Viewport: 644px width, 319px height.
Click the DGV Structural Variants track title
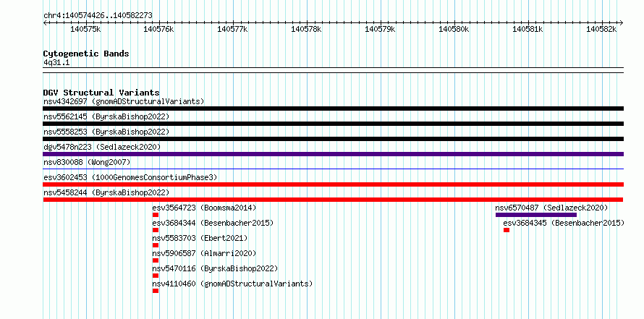click(x=101, y=93)
